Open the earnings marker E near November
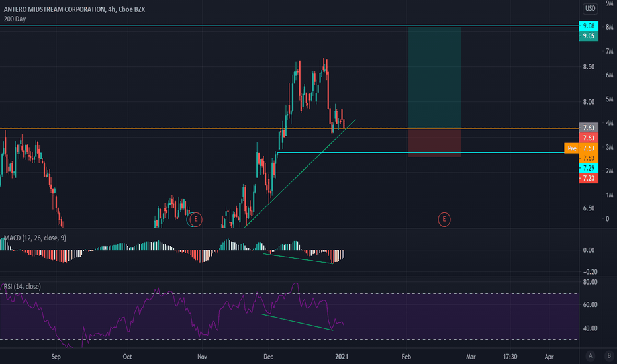 click(195, 219)
